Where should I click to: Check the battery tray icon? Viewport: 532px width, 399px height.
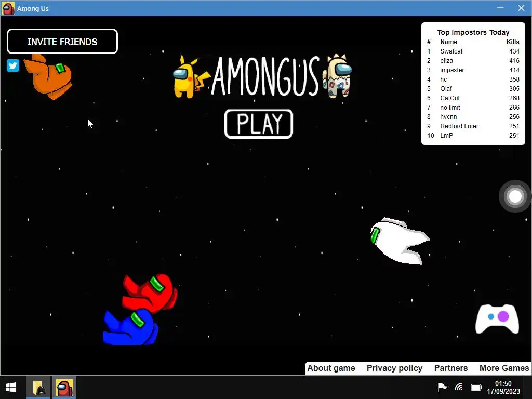pos(476,387)
